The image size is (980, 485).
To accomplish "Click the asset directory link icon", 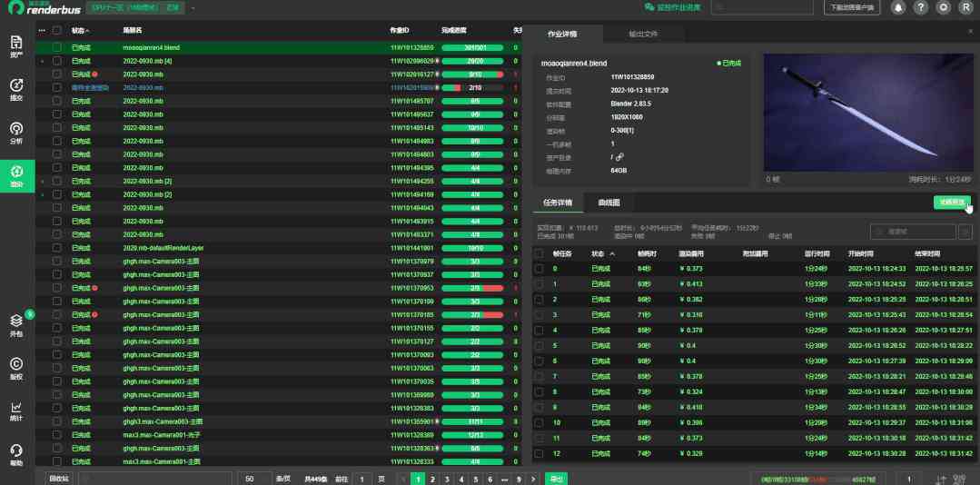I will [619, 157].
